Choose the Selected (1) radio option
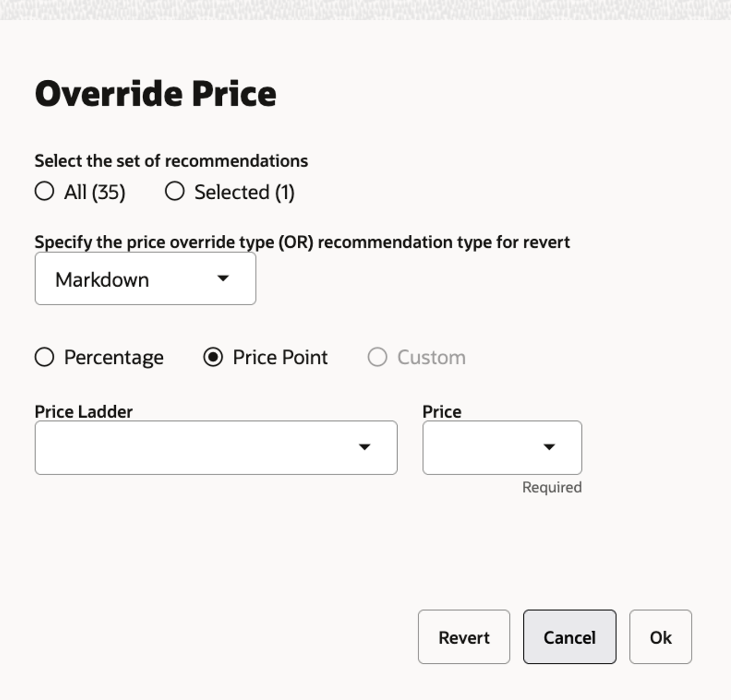Image resolution: width=731 pixels, height=700 pixels. coord(175,192)
